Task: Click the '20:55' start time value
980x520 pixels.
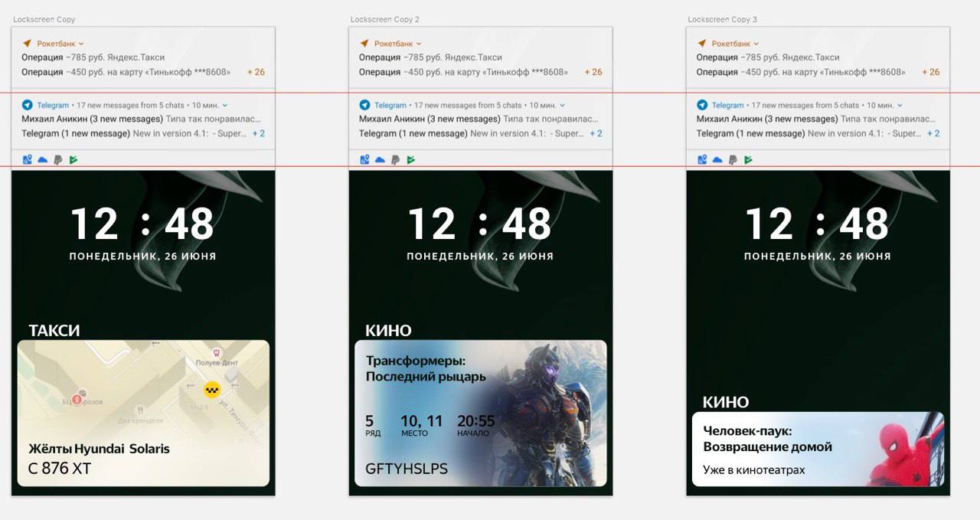Action: click(x=476, y=420)
